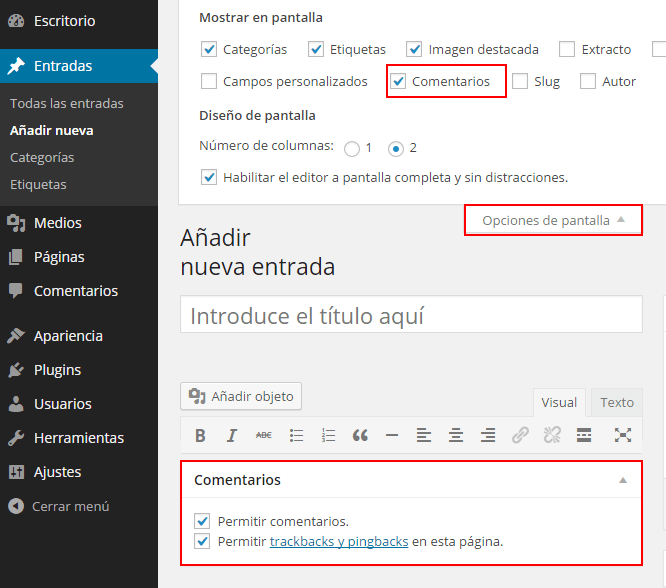Uncheck Permitir comentarios checkbox
Screen dimensions: 666x588
(202, 521)
